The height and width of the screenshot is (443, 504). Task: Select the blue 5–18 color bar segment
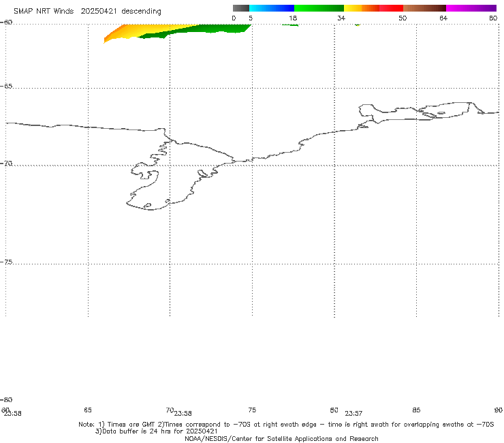[272, 8]
